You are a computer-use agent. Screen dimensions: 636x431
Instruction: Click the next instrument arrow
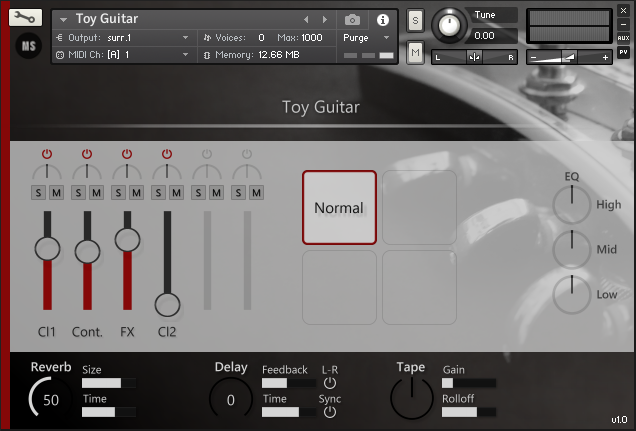[x=324, y=19]
